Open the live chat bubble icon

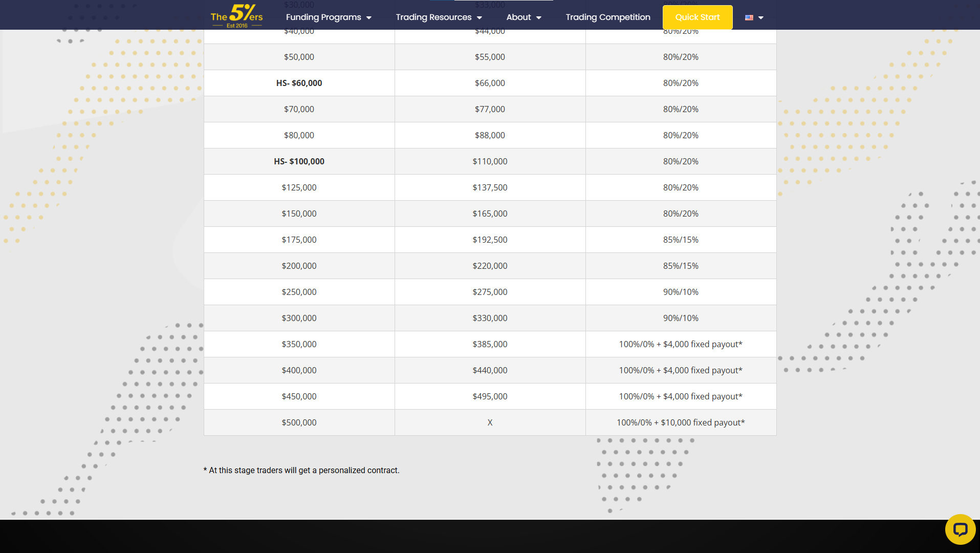(960, 529)
